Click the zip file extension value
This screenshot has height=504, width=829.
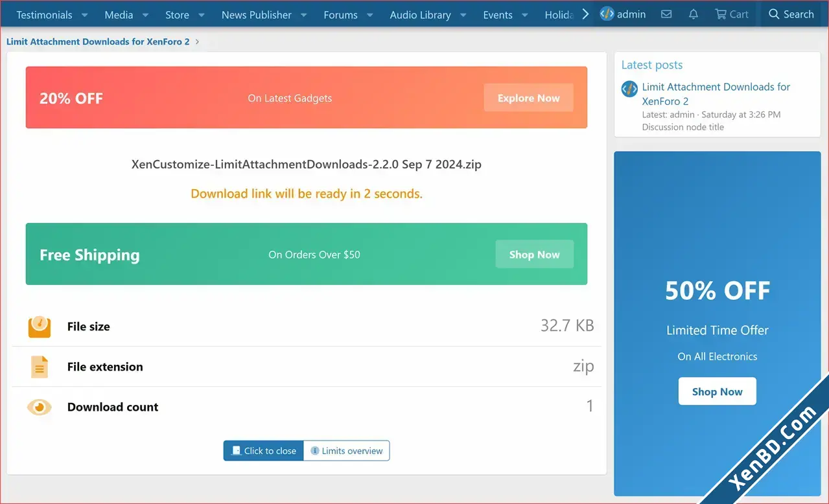(x=583, y=366)
